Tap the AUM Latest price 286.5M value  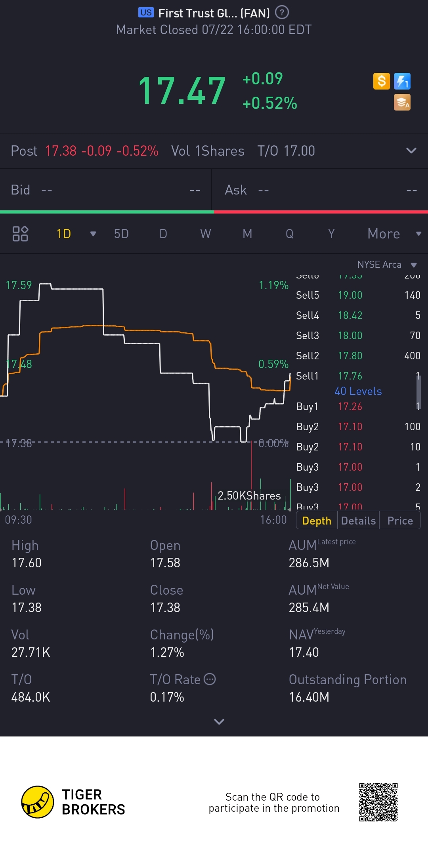pyautogui.click(x=309, y=563)
